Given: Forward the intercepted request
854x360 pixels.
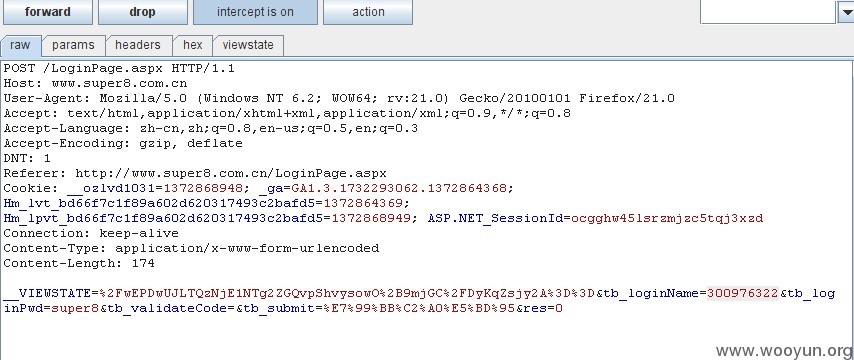Looking at the screenshot, I should tap(48, 12).
